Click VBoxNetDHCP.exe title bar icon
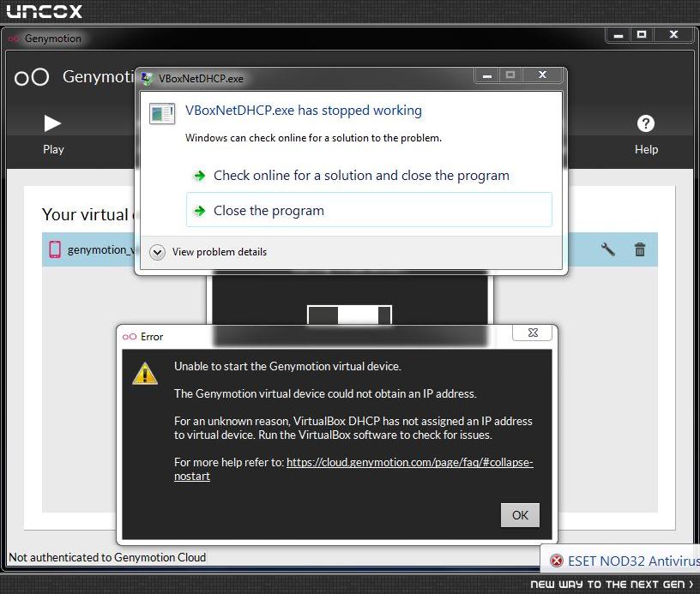 coord(147,79)
